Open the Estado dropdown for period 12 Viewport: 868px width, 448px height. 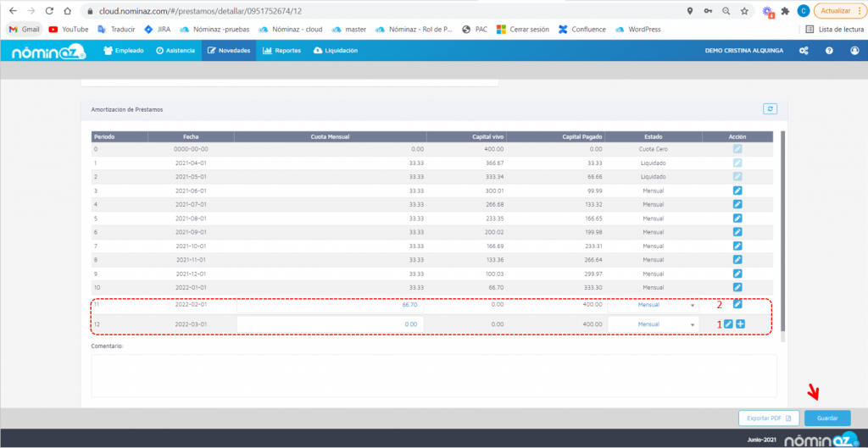tap(654, 324)
